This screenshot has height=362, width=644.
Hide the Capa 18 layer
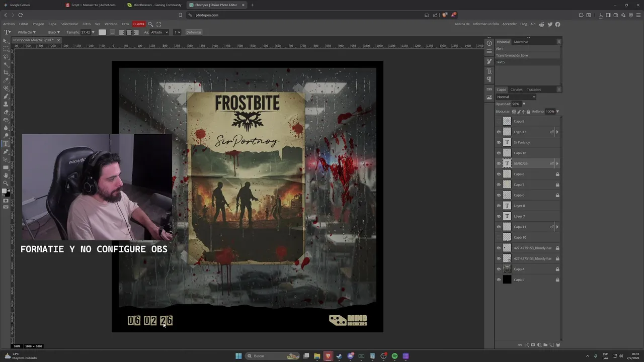(x=499, y=153)
